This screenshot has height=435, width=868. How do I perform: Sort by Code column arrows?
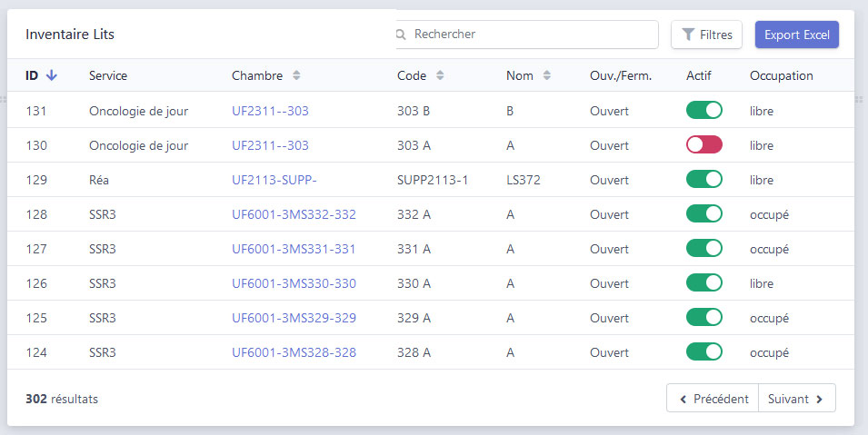click(x=440, y=75)
